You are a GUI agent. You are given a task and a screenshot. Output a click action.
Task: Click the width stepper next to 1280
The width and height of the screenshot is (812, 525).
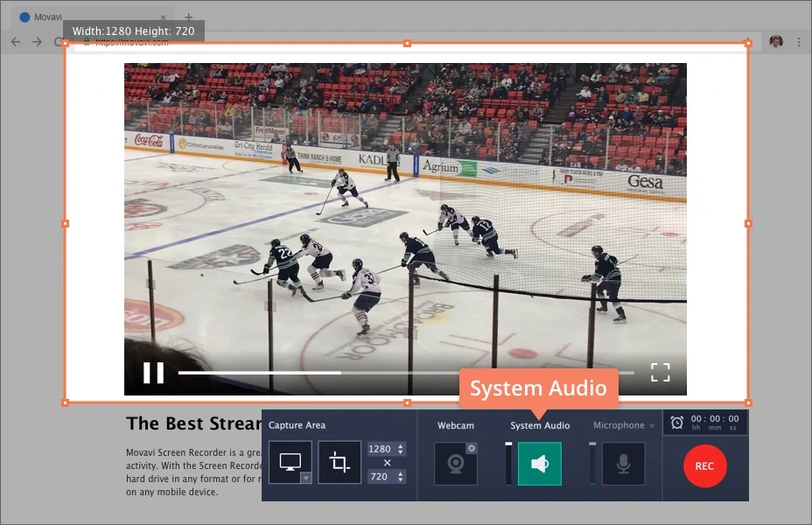pyautogui.click(x=401, y=449)
